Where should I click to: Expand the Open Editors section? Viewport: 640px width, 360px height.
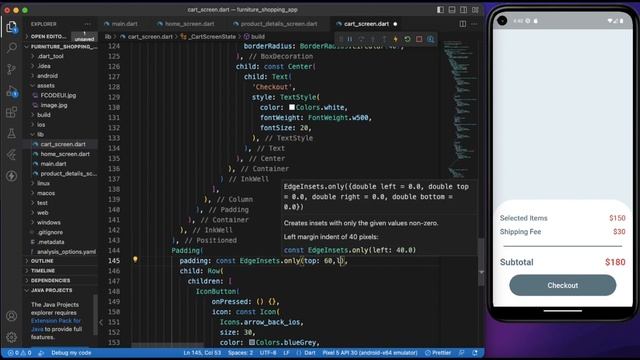pos(48,36)
